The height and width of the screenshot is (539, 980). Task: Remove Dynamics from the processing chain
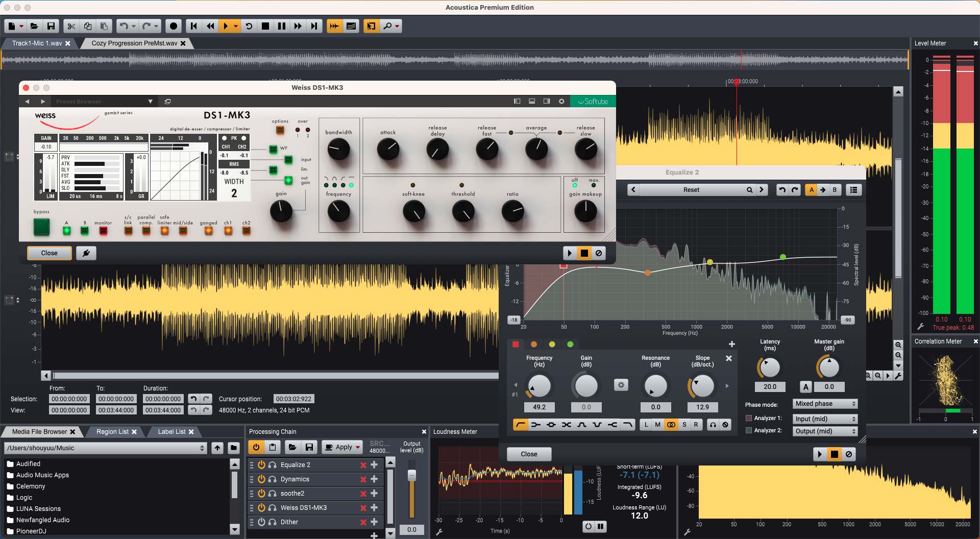point(363,479)
